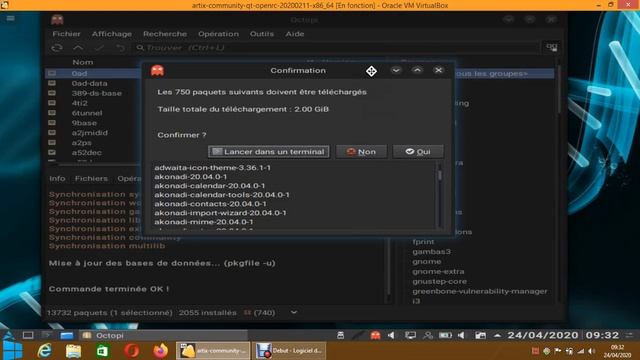
Task: Select akonadi-calendar-tools-20.04.0-1 entry
Action: coord(222,195)
